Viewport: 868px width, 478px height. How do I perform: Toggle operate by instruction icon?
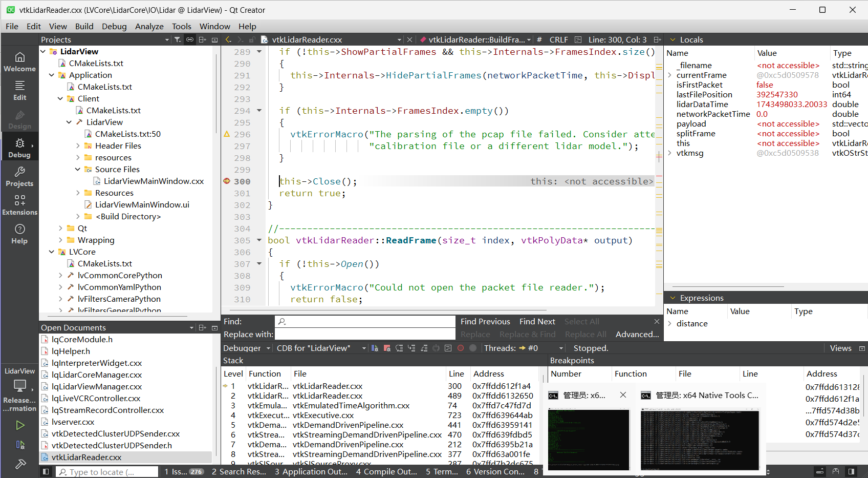point(448,348)
